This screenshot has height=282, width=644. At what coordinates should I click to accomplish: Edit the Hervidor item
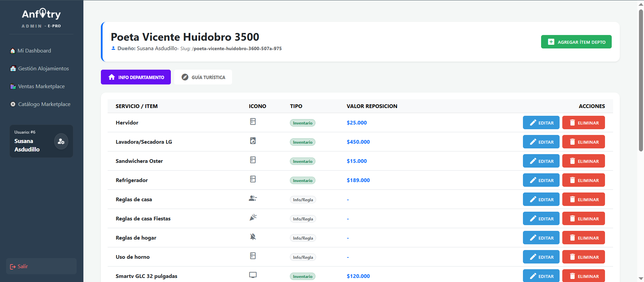541,122
